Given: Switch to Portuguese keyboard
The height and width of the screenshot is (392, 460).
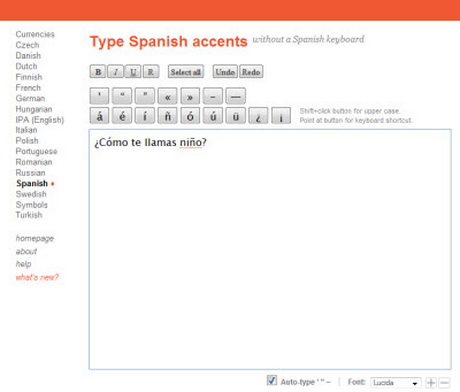Looking at the screenshot, I should tap(36, 151).
